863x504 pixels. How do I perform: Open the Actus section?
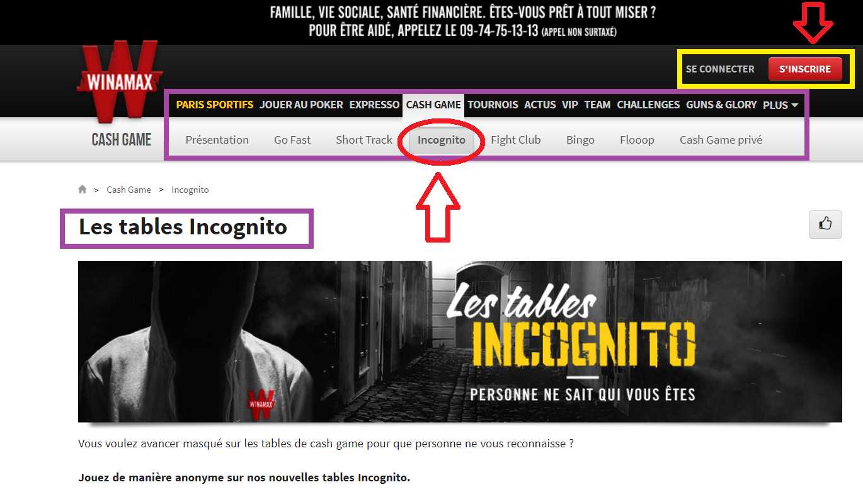[x=540, y=105]
